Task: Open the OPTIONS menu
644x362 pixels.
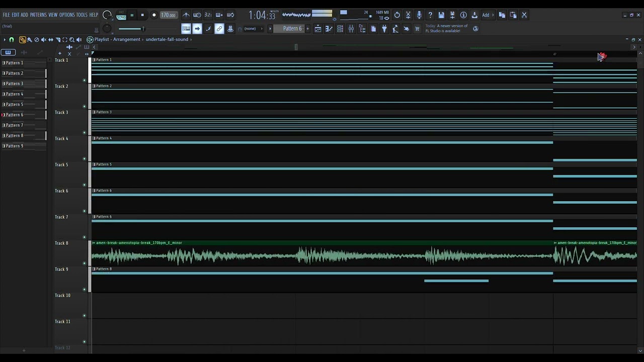Action: [67, 15]
